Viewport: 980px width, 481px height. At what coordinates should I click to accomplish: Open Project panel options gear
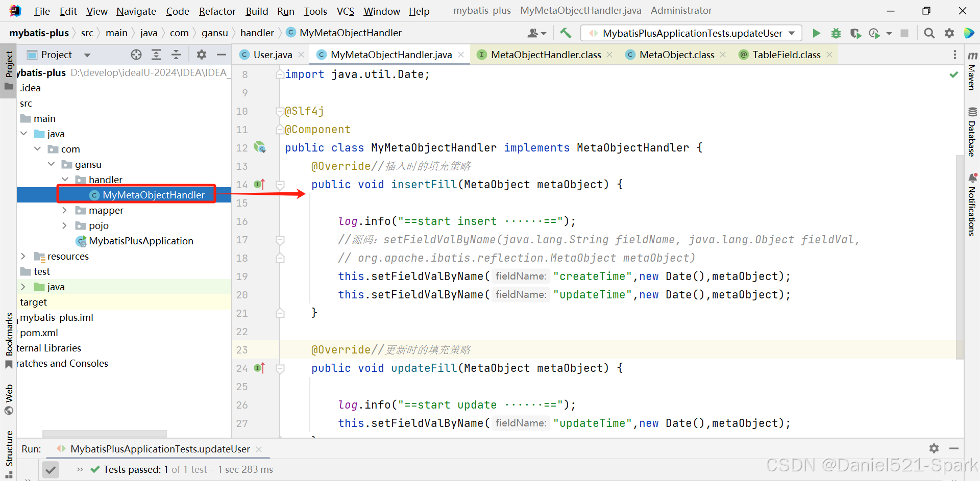pyautogui.click(x=202, y=55)
